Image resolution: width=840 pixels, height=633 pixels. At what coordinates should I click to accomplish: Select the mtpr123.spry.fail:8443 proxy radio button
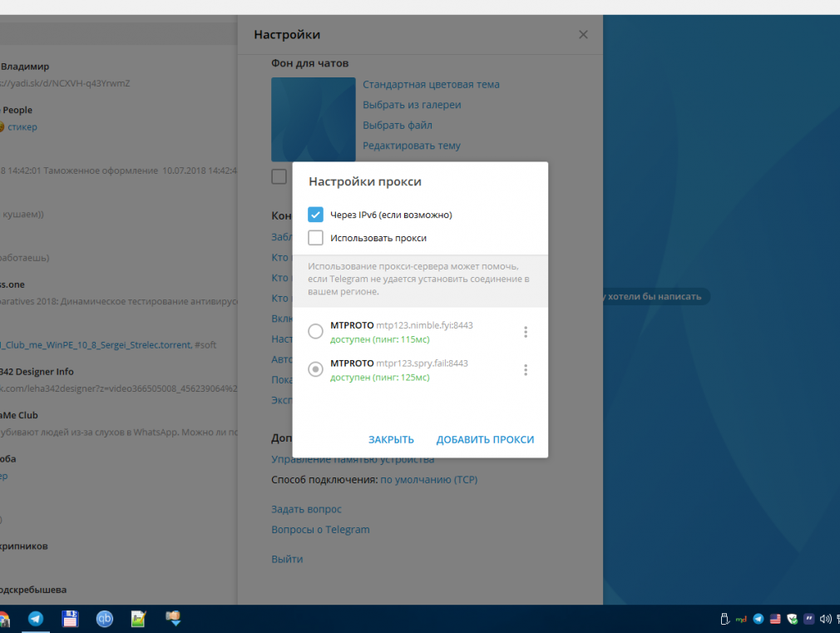pyautogui.click(x=315, y=369)
